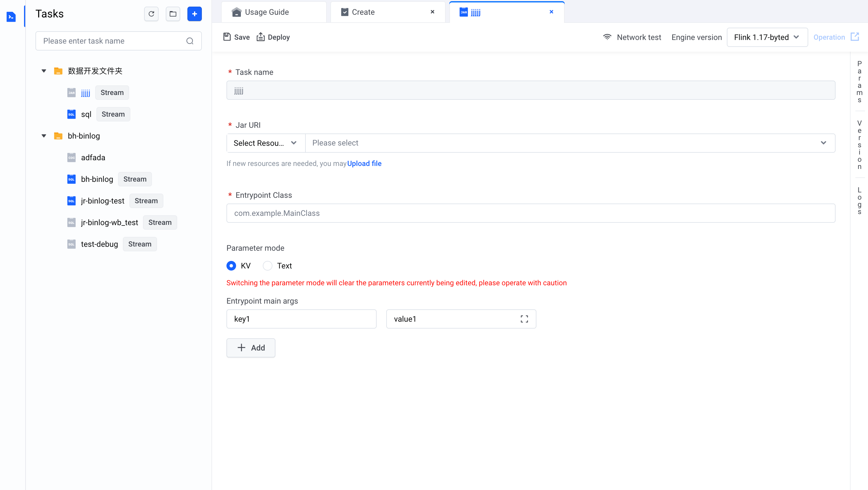
Task: Click the Add argument button
Action: (251, 348)
